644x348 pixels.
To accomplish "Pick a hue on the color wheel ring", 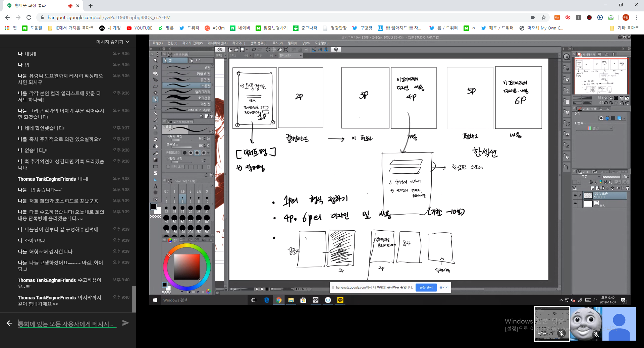I will (186, 246).
